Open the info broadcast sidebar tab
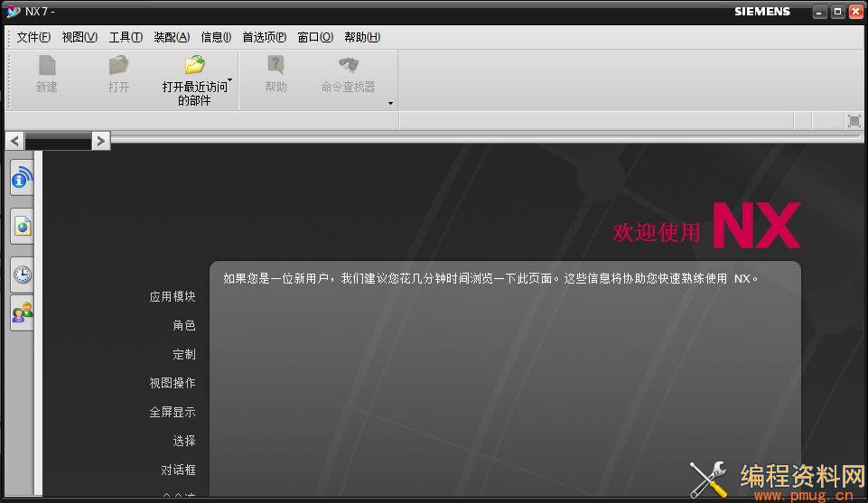Screen dimensions: 868x503 pyautogui.click(x=23, y=178)
